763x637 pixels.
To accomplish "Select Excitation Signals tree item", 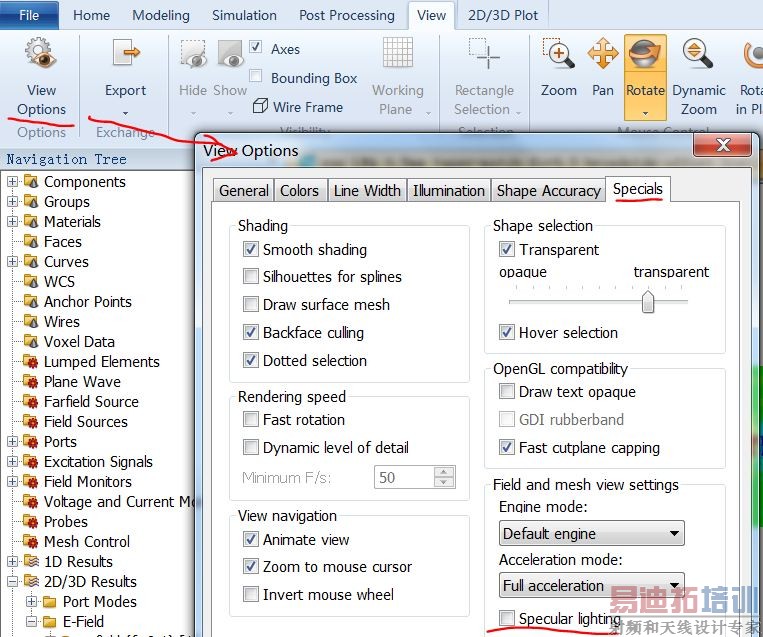I will 98,461.
